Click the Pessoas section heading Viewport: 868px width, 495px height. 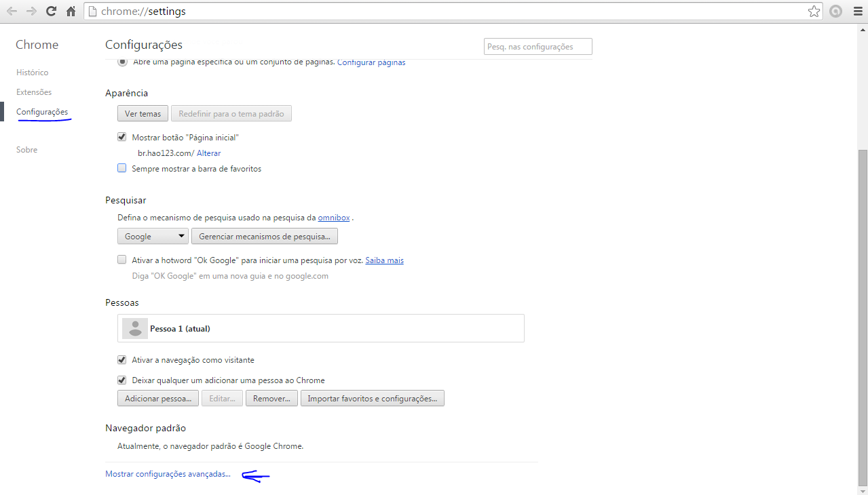click(122, 302)
